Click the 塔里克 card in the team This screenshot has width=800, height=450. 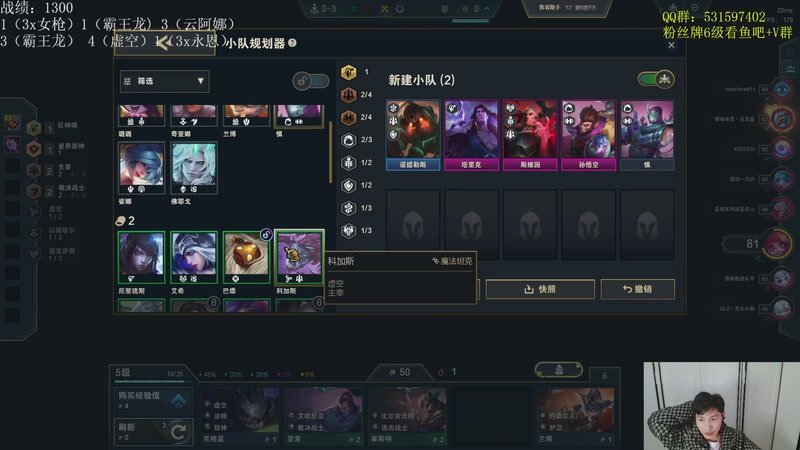pos(471,135)
